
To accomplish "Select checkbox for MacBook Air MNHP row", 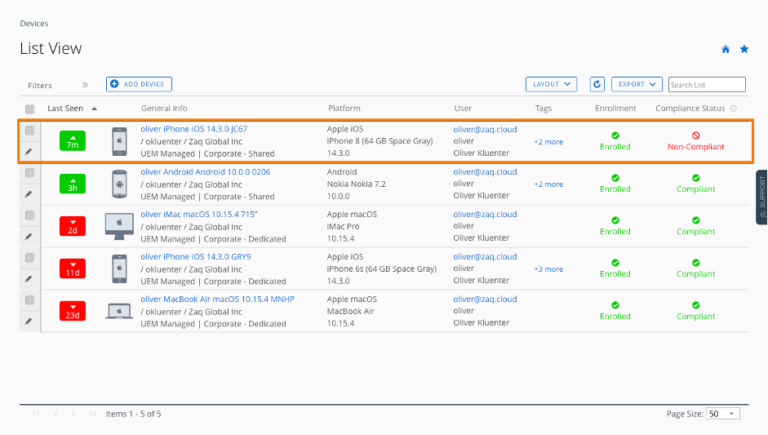I will pos(30,300).
